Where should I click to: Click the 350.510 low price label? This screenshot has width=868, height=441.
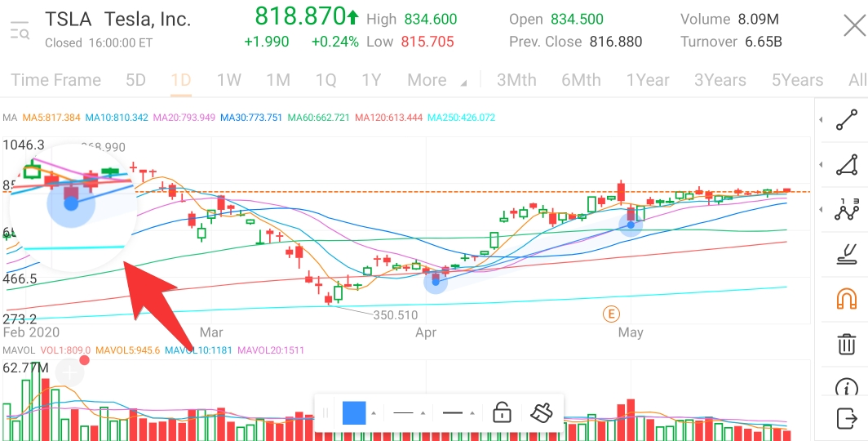point(395,315)
